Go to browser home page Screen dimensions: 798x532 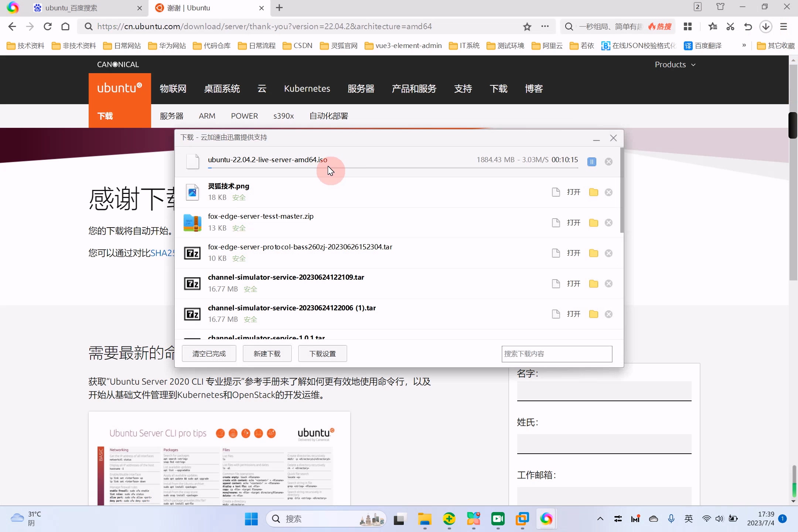pos(65,27)
